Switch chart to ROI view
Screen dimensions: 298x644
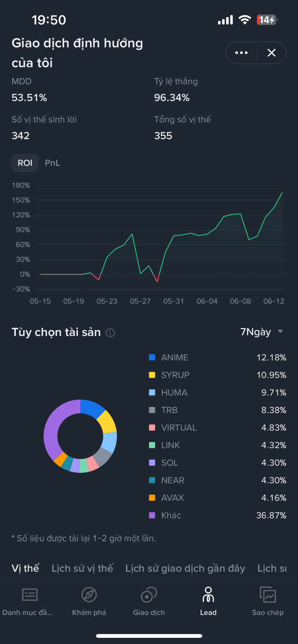25,163
